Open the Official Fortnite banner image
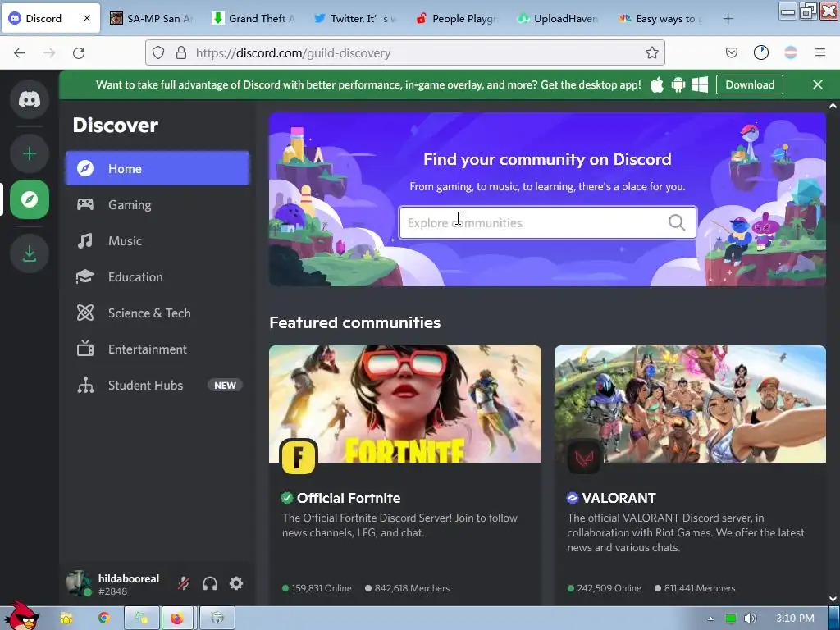840x630 pixels. tap(405, 404)
